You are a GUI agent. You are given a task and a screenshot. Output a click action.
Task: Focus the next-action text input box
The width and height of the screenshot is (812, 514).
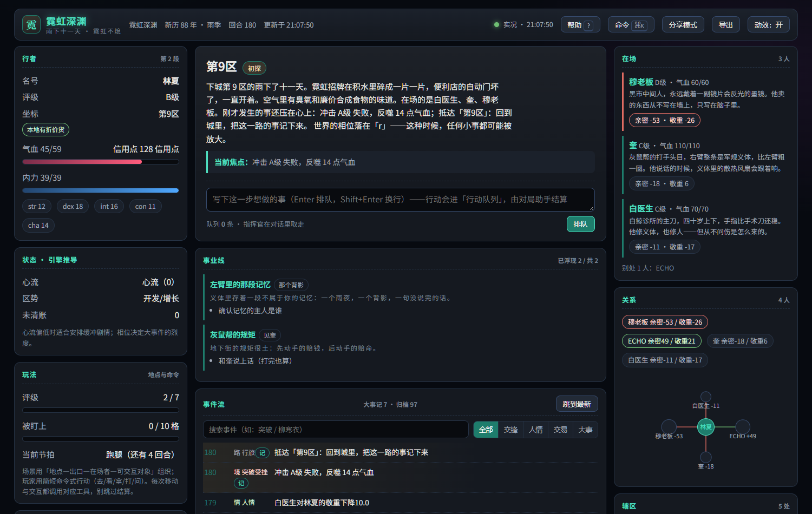(401, 200)
